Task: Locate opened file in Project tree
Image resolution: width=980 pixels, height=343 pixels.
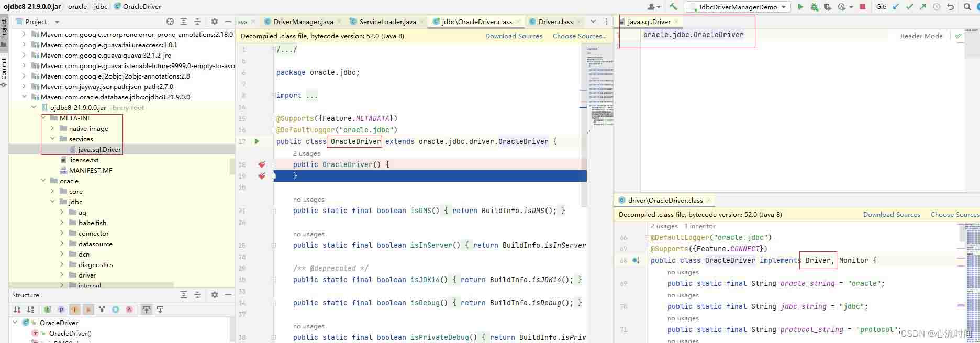Action: point(170,21)
